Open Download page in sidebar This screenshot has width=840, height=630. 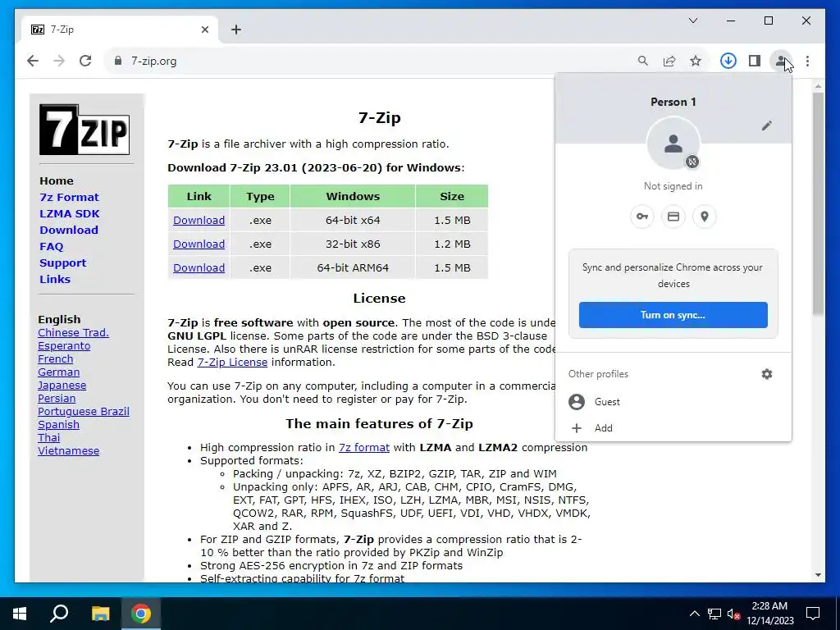tap(69, 231)
